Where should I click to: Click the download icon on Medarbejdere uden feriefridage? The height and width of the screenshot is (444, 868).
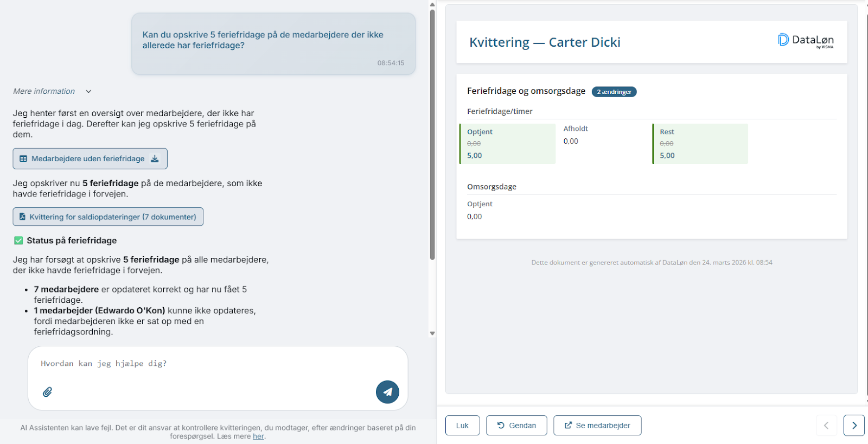[x=155, y=158]
